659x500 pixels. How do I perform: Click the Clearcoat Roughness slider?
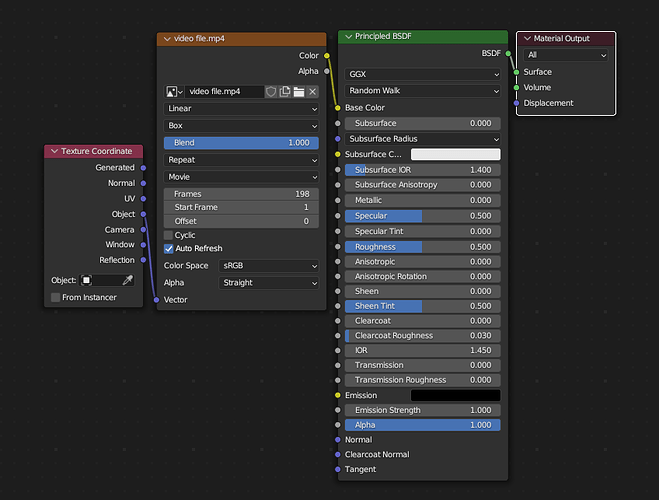coord(423,336)
